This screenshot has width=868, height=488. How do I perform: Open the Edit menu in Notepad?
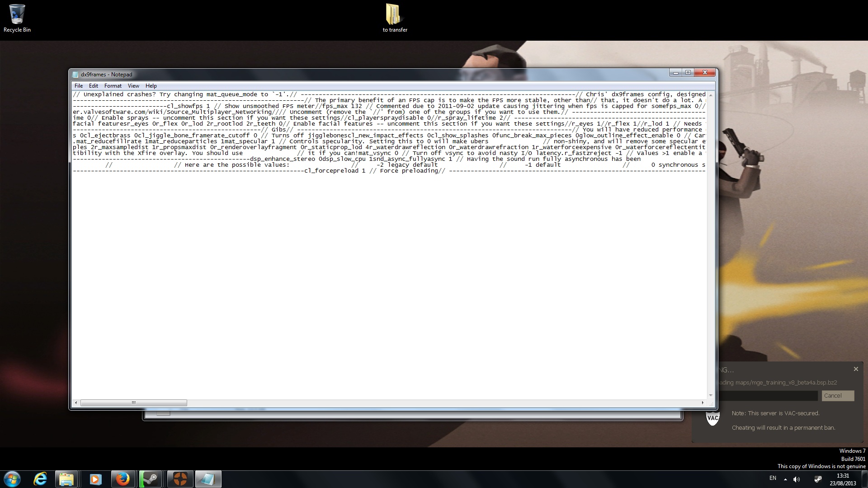pos(94,86)
